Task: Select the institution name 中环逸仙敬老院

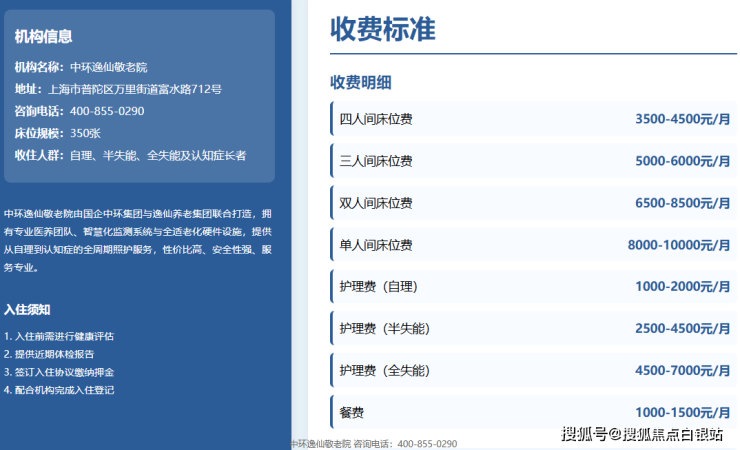Action: tap(109, 67)
